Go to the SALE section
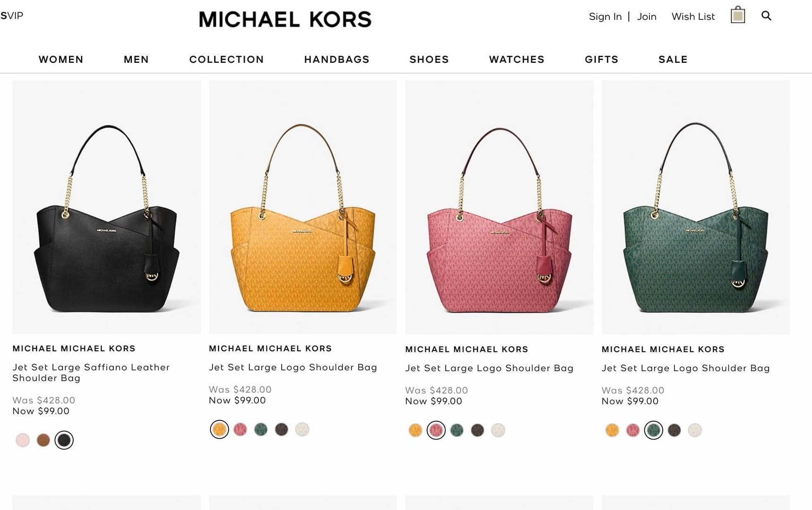812x510 pixels. pyautogui.click(x=673, y=59)
